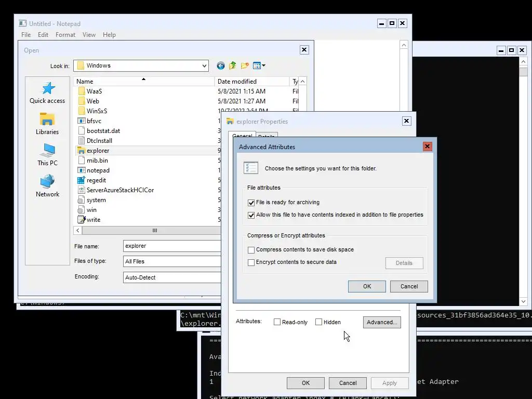
Task: Enable Compress contents to save disk space
Action: click(x=251, y=250)
